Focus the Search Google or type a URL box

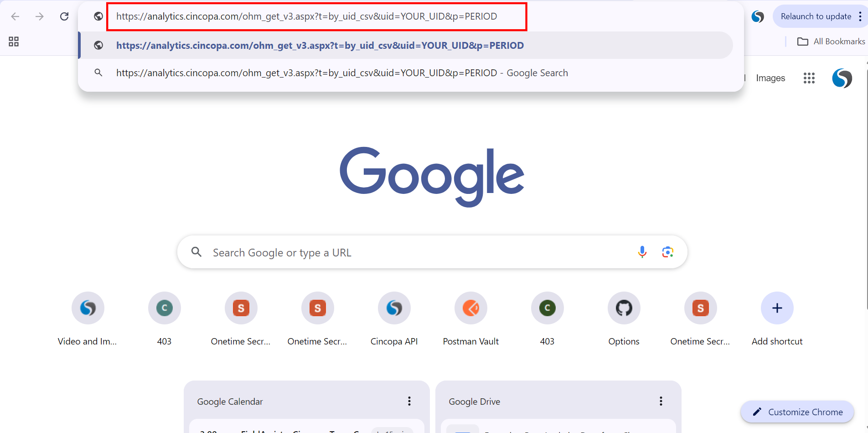(432, 252)
